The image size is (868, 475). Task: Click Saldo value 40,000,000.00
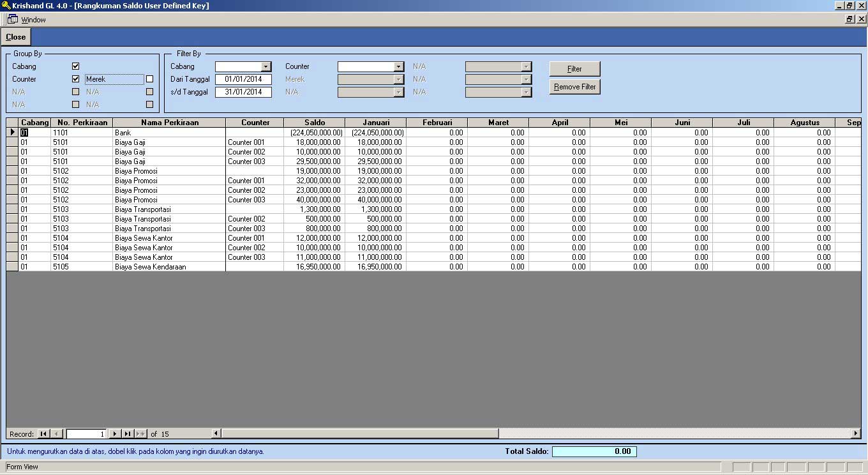point(315,199)
